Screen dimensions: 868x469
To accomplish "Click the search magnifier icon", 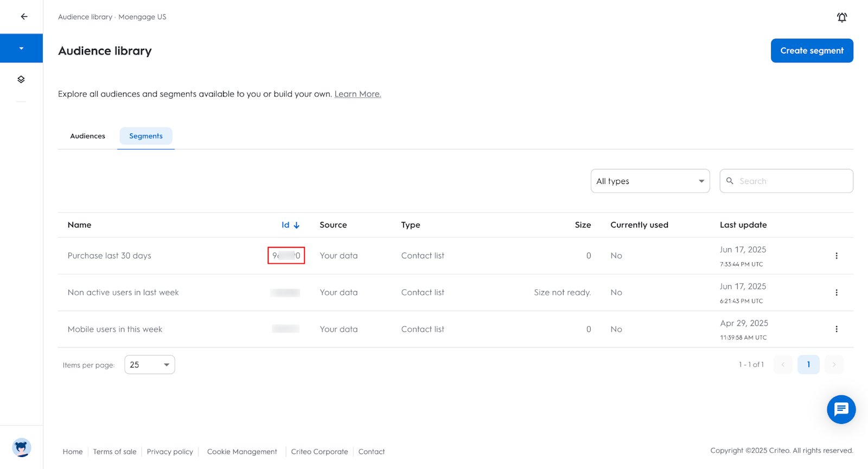I will (x=730, y=181).
